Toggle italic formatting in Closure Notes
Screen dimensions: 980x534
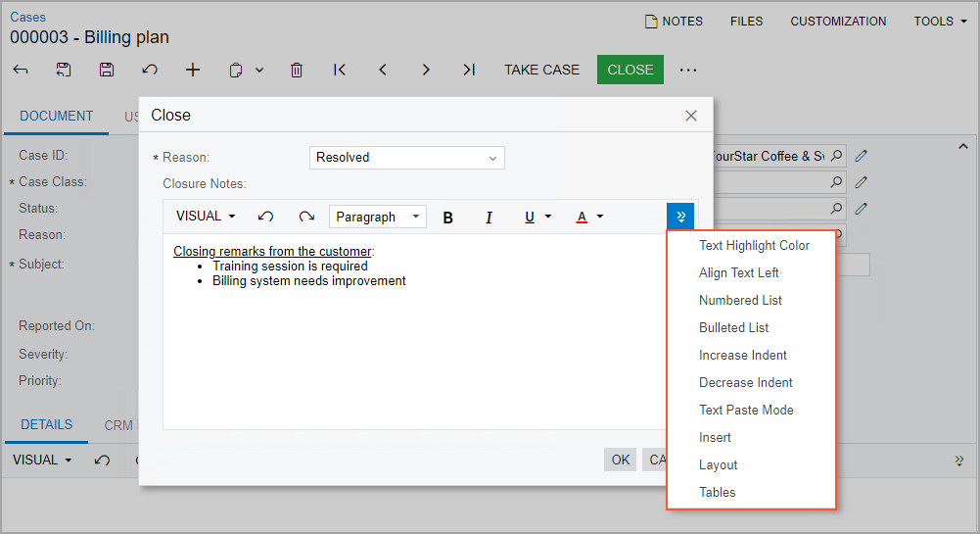tap(489, 217)
